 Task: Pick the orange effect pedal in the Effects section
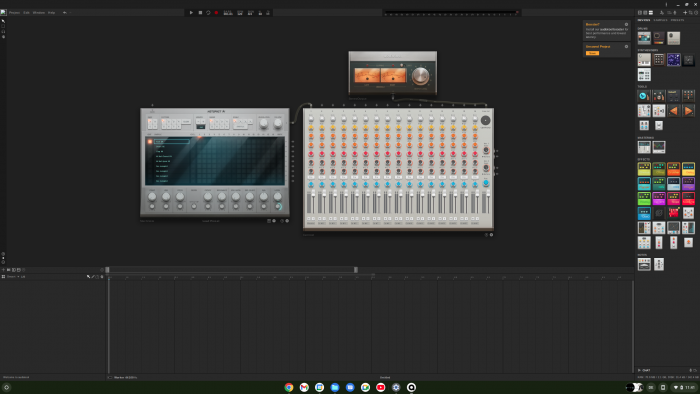click(674, 169)
